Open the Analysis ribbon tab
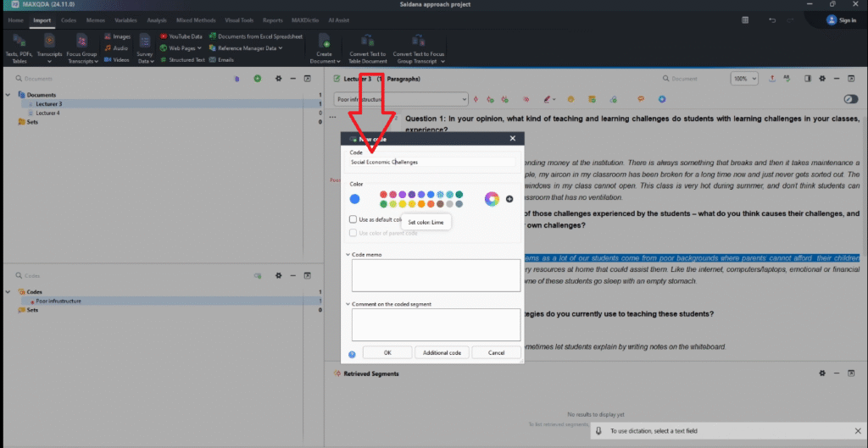The image size is (868, 448). coord(157,19)
